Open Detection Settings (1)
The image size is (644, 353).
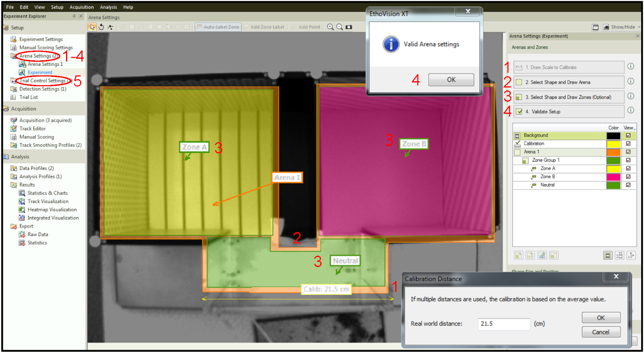coord(43,89)
